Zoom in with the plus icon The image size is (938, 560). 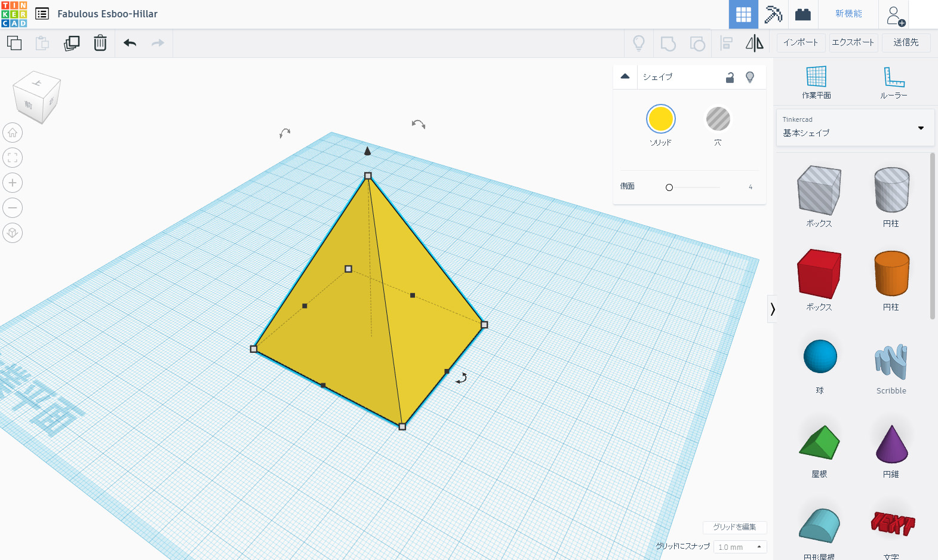[13, 183]
